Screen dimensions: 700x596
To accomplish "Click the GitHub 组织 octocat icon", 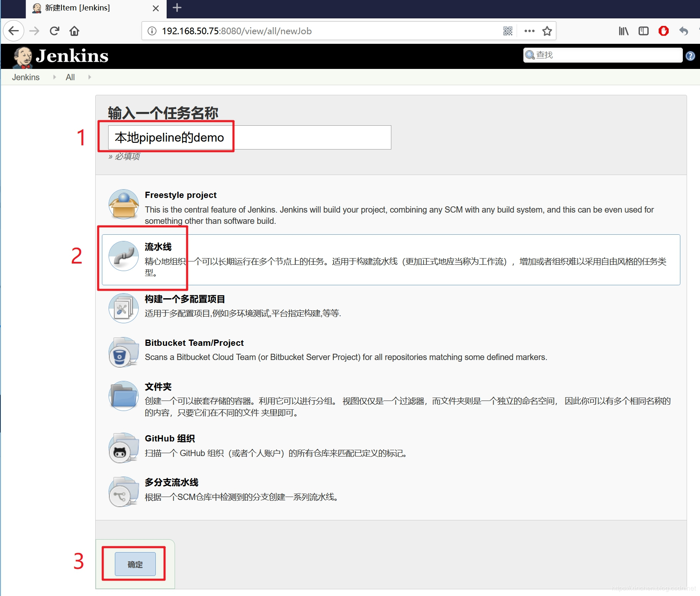I will tap(123, 447).
